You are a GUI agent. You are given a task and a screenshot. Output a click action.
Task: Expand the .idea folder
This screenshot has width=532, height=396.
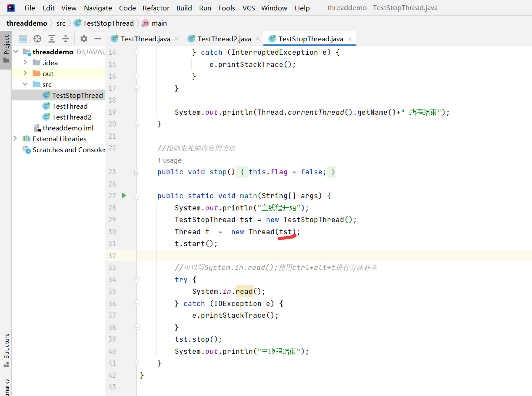25,62
